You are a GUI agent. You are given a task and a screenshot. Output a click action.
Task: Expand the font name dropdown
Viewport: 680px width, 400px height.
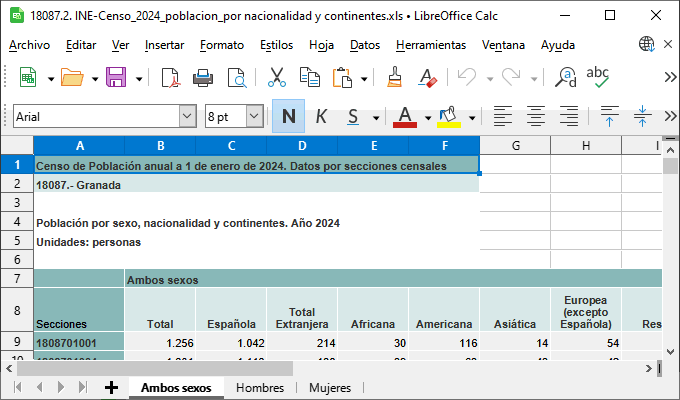pos(187,116)
